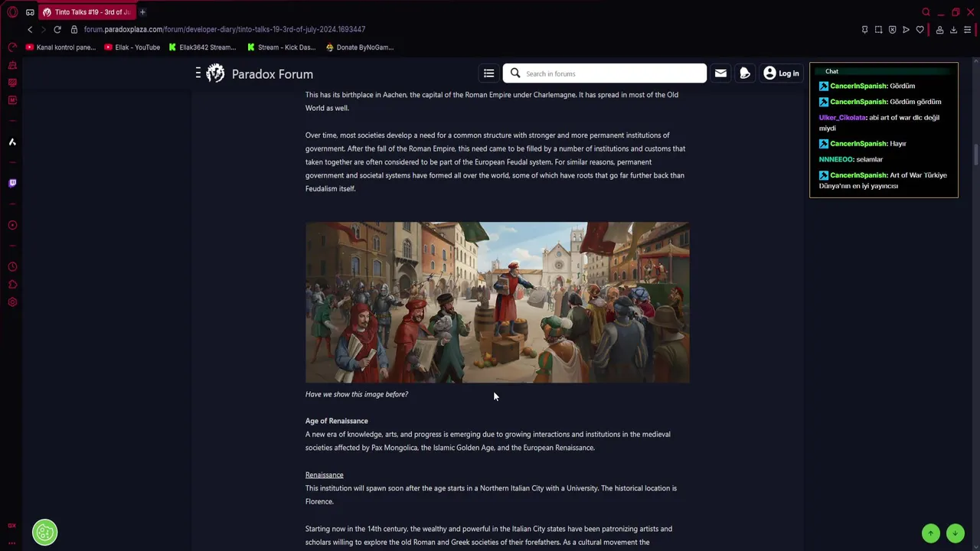Viewport: 980px width, 551px height.
Task: Click NNNEEOO username in chat
Action: click(x=836, y=159)
